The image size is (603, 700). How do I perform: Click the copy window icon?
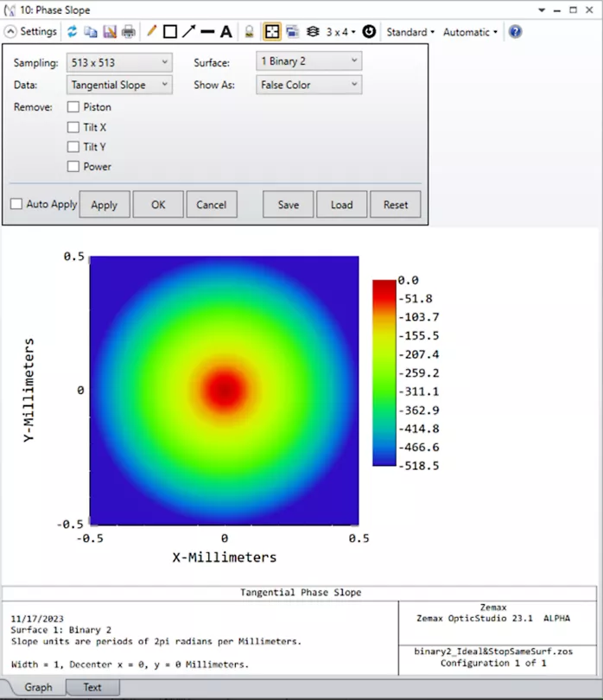[x=91, y=32]
